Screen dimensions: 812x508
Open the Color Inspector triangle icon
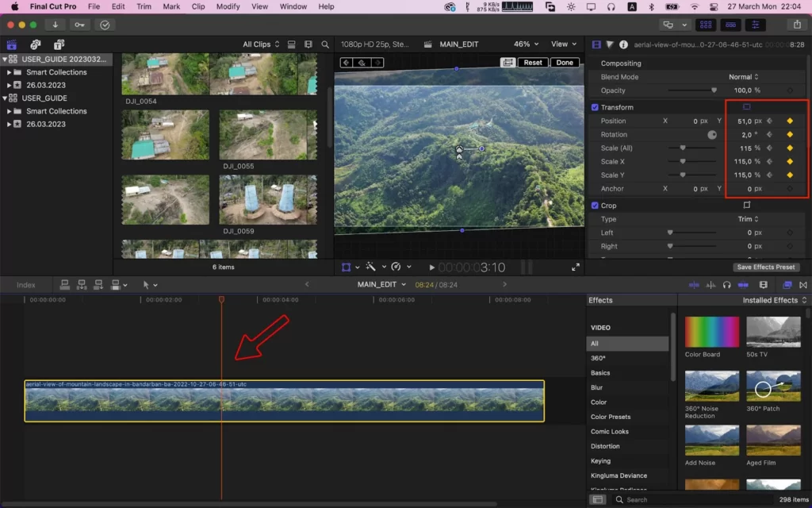click(x=610, y=44)
